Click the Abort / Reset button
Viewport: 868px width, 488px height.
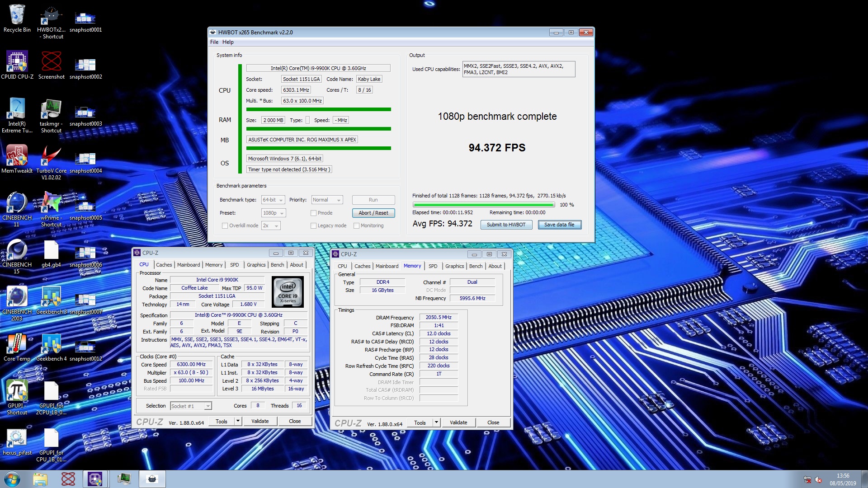click(x=373, y=213)
